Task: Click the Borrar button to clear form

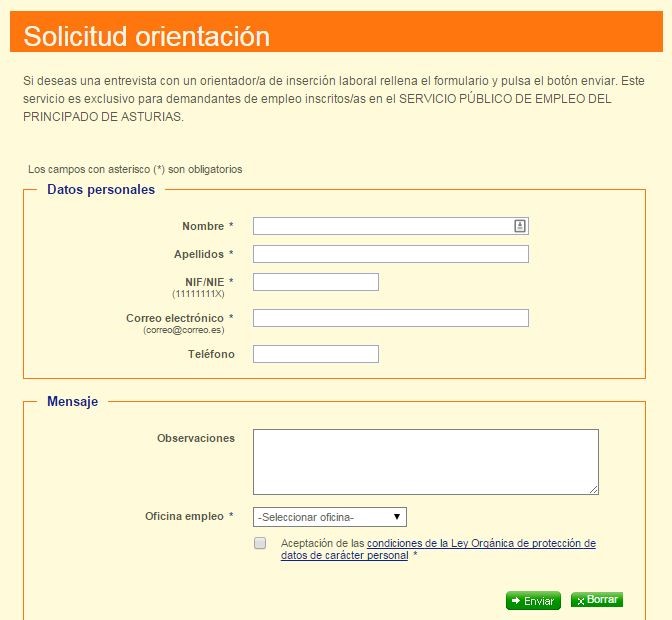Action: pyautogui.click(x=597, y=600)
